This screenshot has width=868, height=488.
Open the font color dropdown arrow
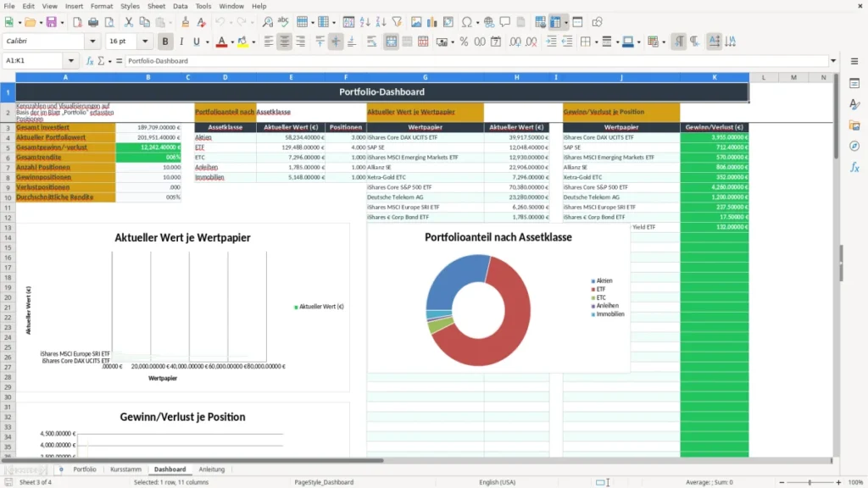232,42
